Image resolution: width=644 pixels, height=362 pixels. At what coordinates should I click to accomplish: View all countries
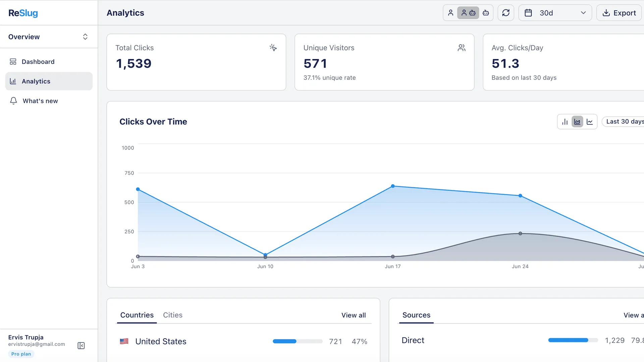tap(354, 315)
